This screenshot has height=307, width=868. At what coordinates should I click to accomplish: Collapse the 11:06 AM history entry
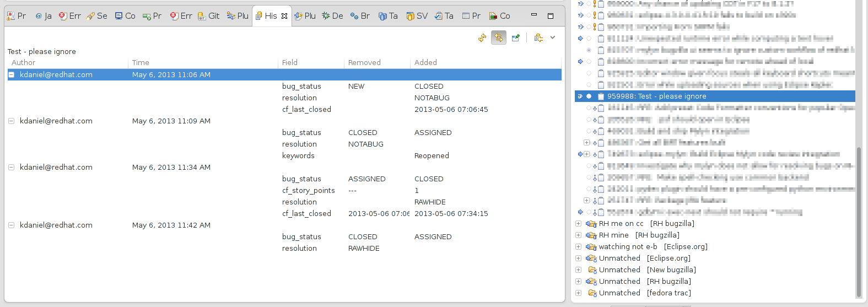(x=11, y=74)
